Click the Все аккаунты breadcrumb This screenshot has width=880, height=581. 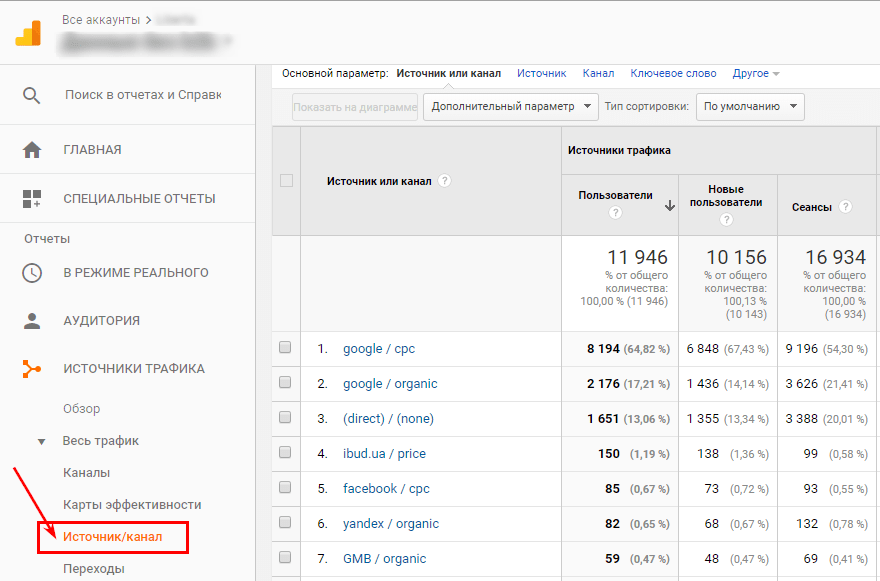click(101, 20)
